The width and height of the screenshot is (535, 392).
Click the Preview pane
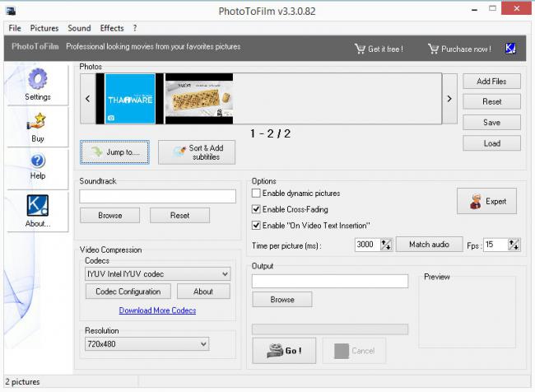point(468,312)
